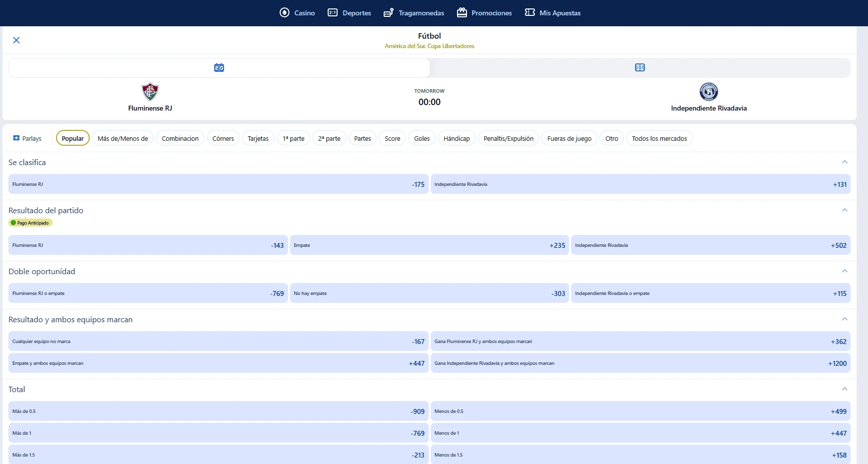Click the Deportes scoreboard icon
Screen dimensions: 868x464
tap(333, 12)
